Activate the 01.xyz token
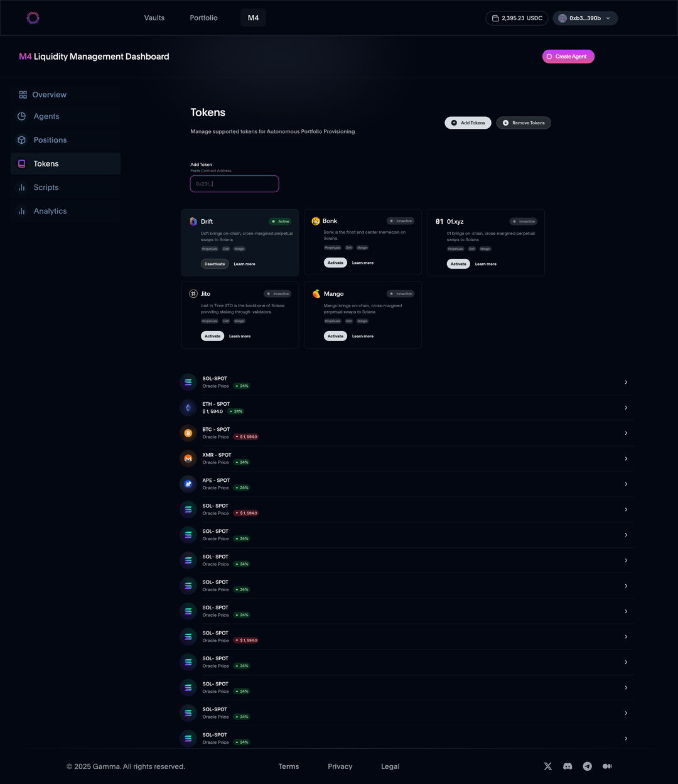 coord(458,264)
